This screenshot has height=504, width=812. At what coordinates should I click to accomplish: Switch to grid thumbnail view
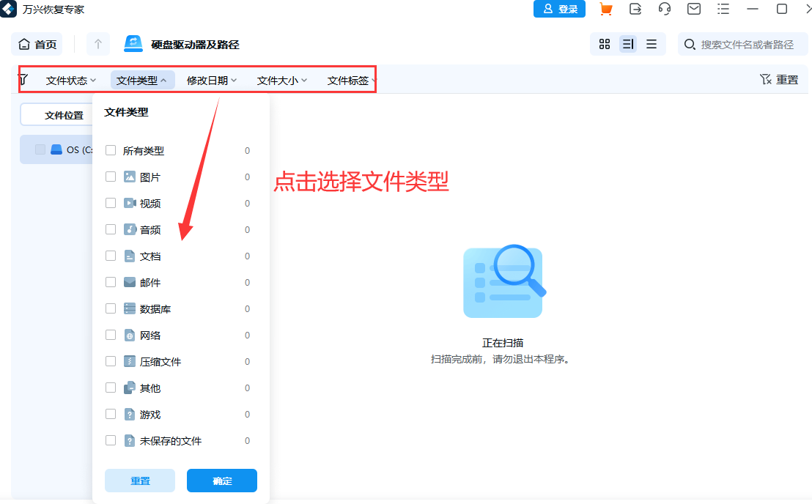pos(604,44)
